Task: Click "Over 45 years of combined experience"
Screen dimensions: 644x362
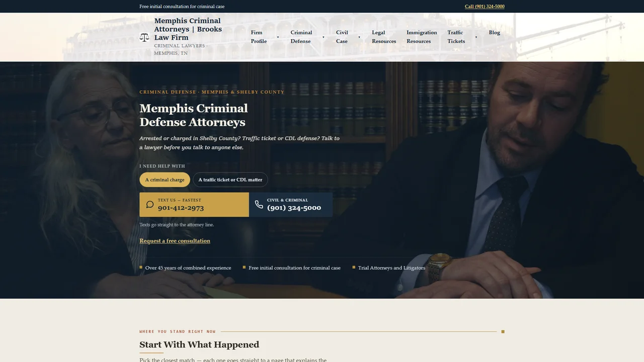Action: [x=188, y=268]
